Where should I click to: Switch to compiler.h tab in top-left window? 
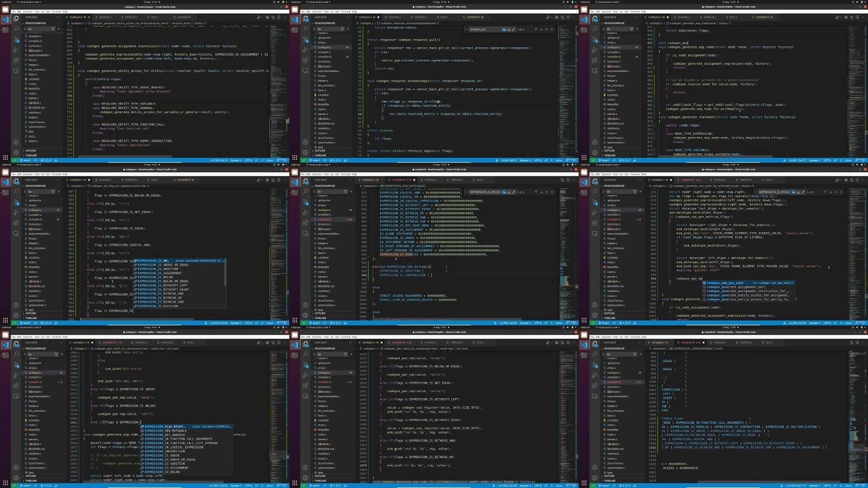point(184,17)
